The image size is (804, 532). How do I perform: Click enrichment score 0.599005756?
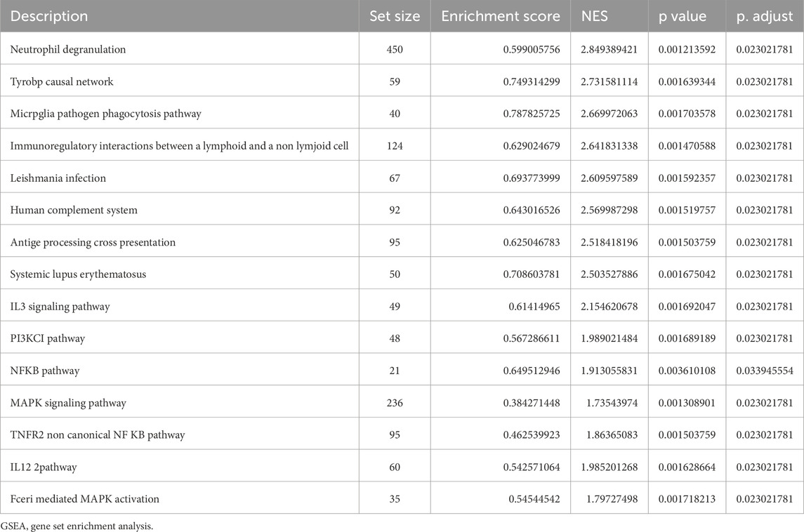[532, 50]
